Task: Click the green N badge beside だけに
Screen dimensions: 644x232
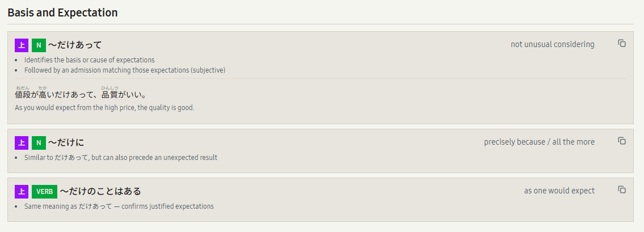Action: (39, 142)
